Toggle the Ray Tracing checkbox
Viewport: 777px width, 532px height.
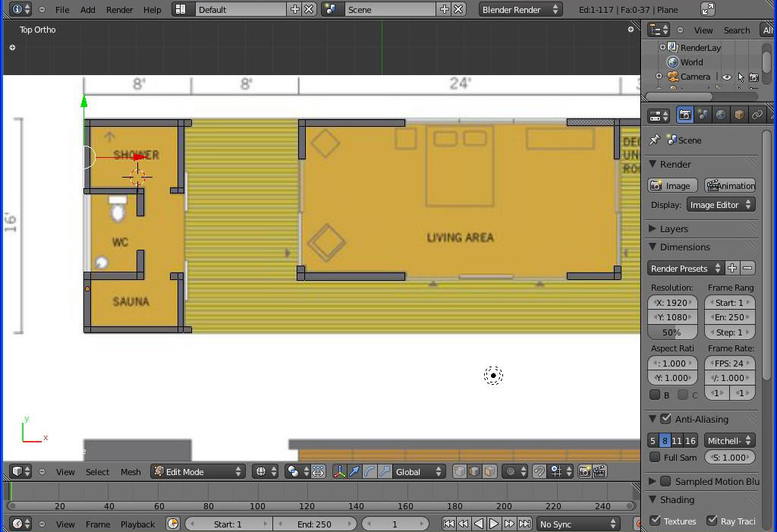[712, 521]
